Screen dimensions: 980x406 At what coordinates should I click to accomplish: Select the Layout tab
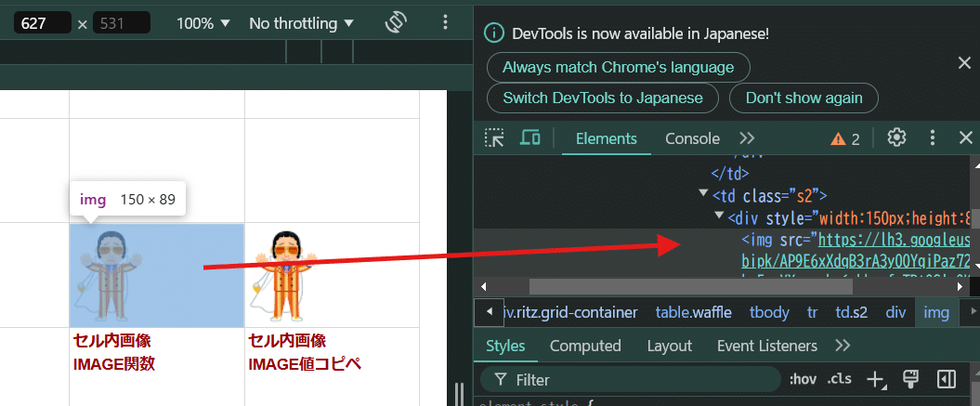click(x=670, y=346)
